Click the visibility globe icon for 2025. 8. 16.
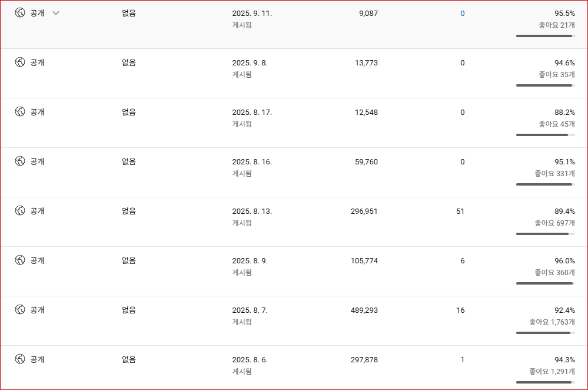 (x=20, y=161)
